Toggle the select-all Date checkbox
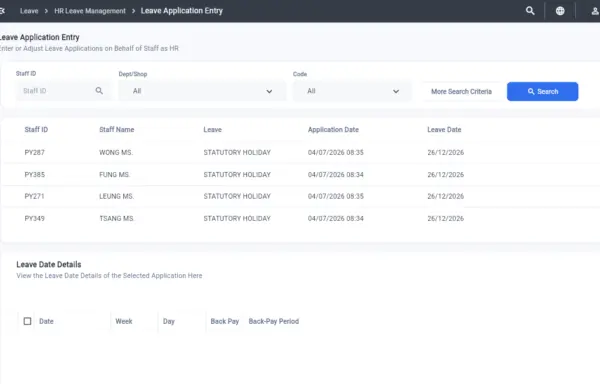600x384 pixels. pos(28,321)
